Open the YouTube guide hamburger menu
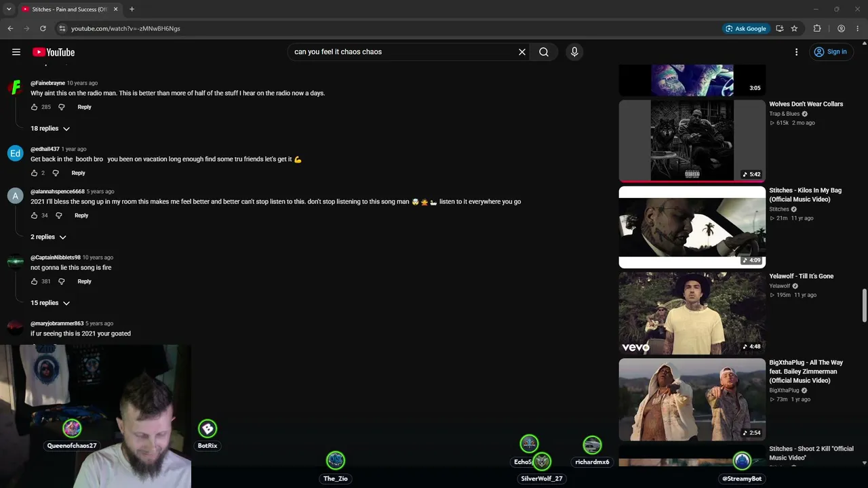Screen dimensions: 868x488 (x=16, y=52)
